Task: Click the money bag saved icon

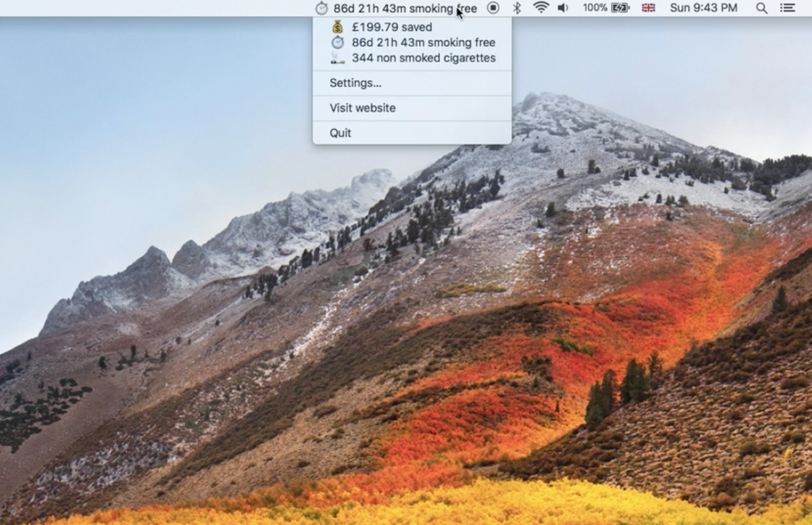Action: 337,27
